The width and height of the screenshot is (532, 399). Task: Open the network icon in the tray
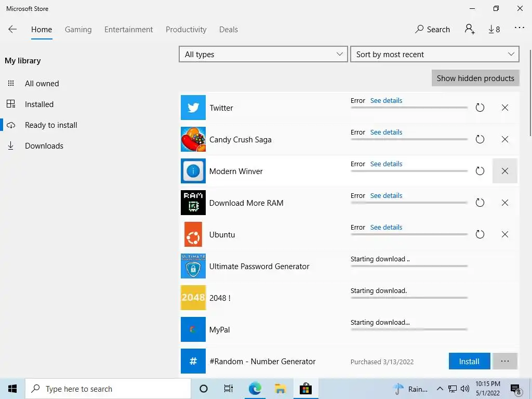453,389
